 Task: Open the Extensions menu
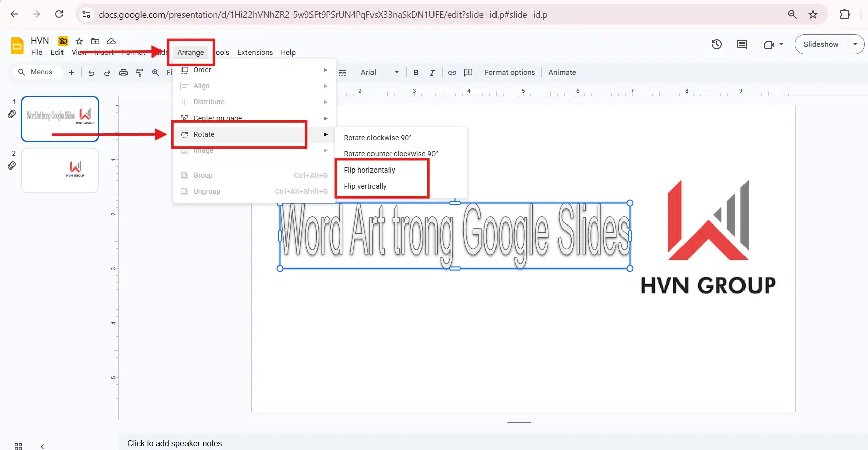pyautogui.click(x=255, y=52)
